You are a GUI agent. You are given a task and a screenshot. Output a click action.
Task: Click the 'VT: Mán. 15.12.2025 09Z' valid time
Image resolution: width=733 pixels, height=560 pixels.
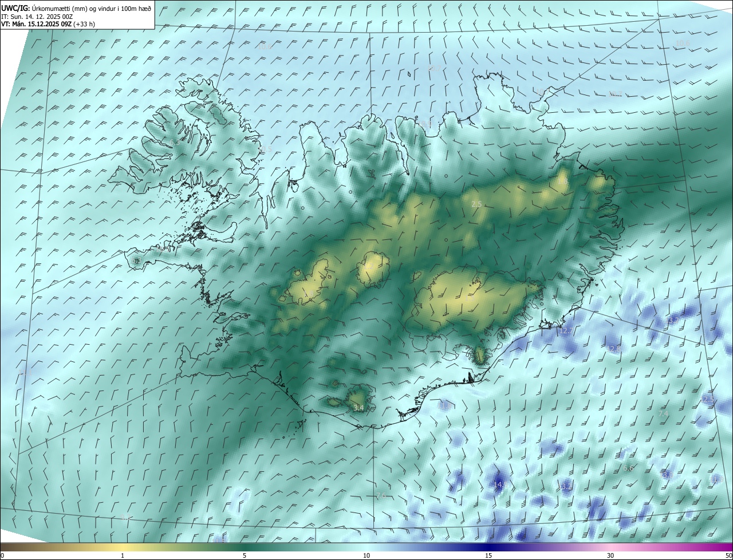[36, 25]
